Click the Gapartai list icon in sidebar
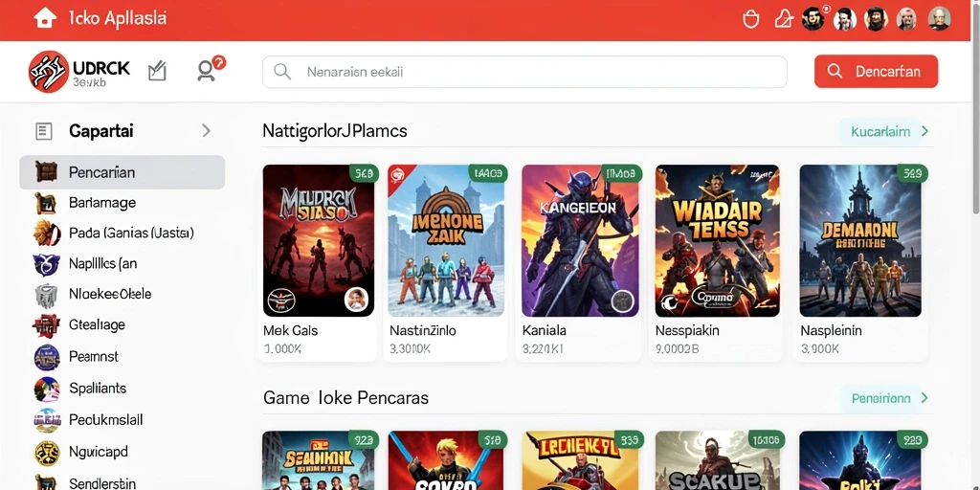Viewport: 980px width, 490px height. [x=44, y=130]
